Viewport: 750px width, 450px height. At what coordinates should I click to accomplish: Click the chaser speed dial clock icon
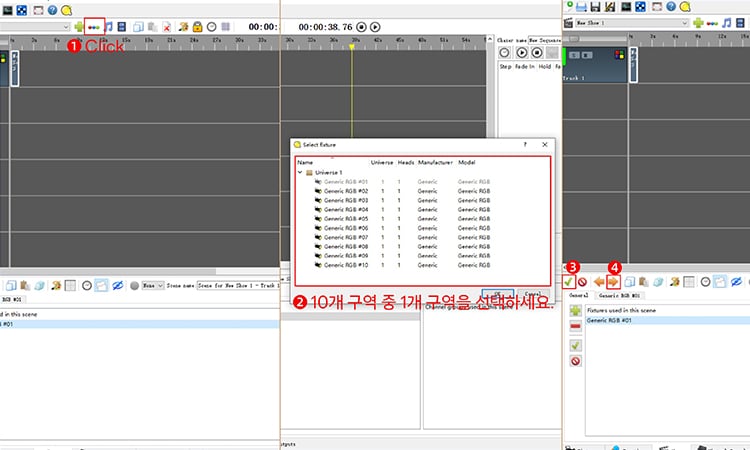pyautogui.click(x=505, y=53)
